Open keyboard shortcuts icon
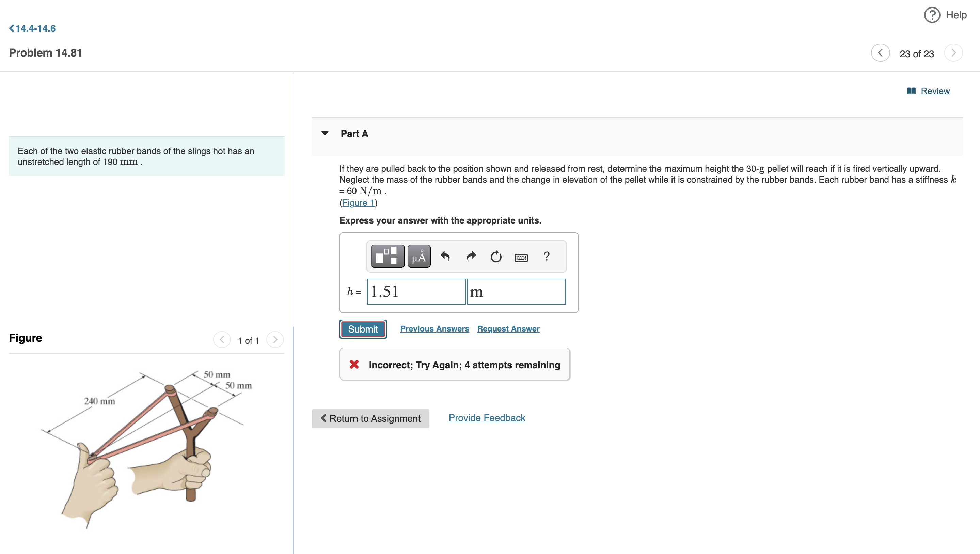Screen dimensions: 980x554 point(521,258)
